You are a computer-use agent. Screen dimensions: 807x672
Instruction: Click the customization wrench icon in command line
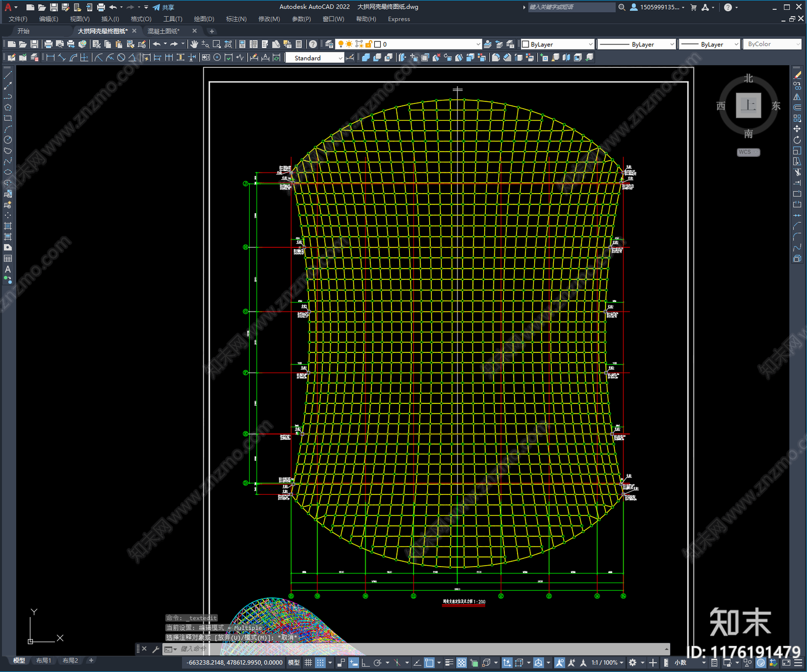(156, 649)
